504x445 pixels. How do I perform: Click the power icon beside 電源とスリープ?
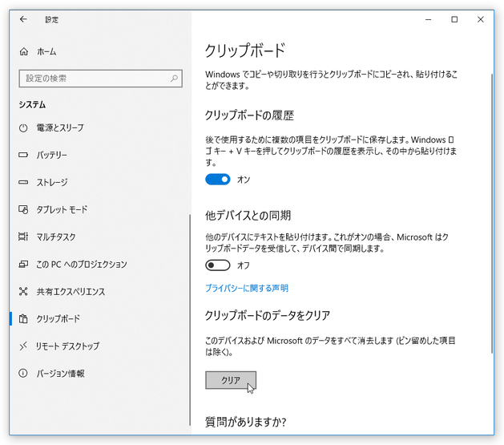[23, 128]
